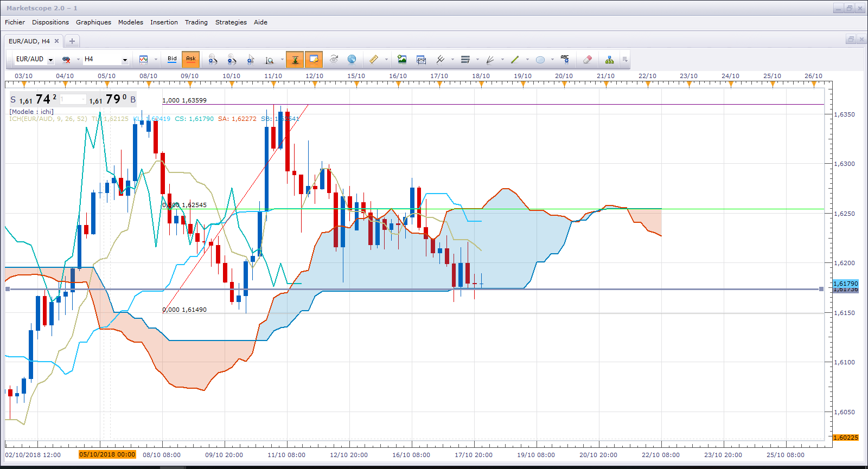Select the zoom in magnifier tool

pyautogui.click(x=213, y=59)
